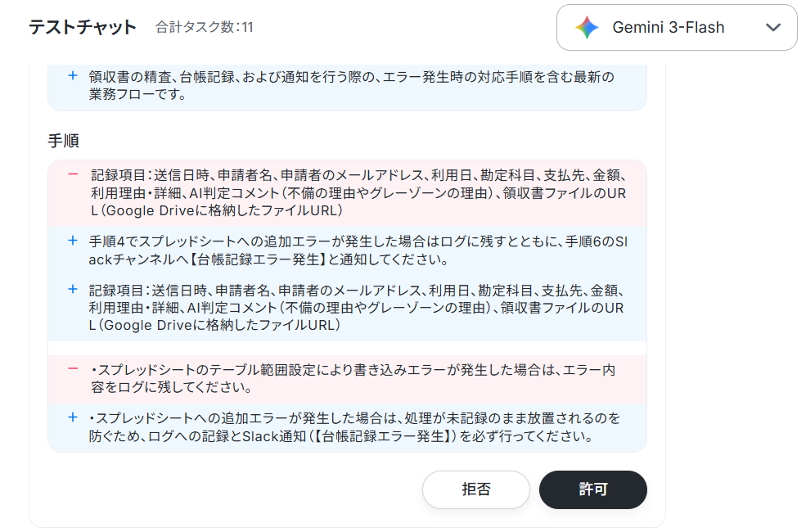Click the minus icon beside テーブル範囲設定 line
This screenshot has height=532, width=806.
click(x=73, y=368)
